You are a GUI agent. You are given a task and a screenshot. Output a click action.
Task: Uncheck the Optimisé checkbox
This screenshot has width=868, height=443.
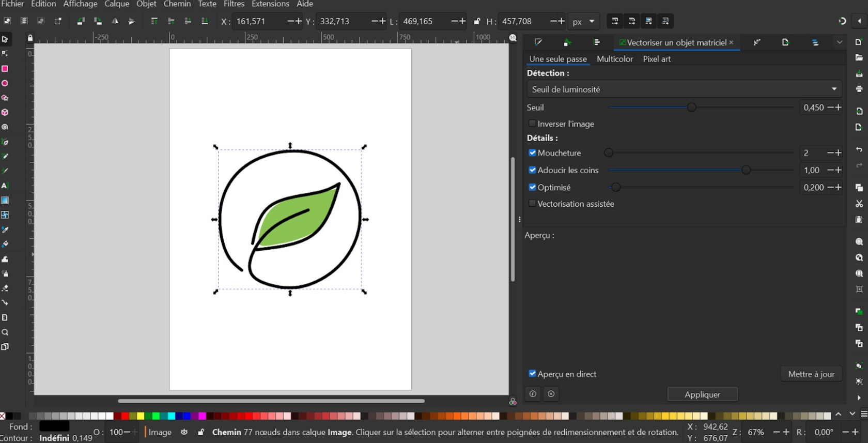click(532, 187)
